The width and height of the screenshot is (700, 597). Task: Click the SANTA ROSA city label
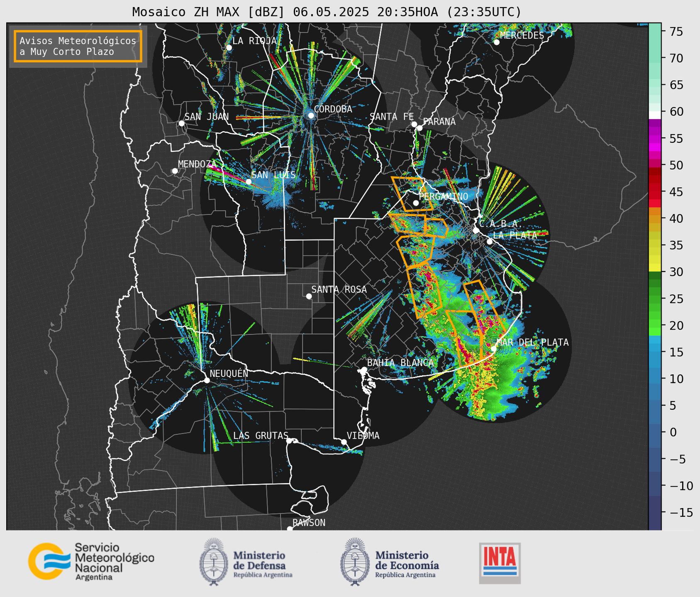[x=339, y=289]
